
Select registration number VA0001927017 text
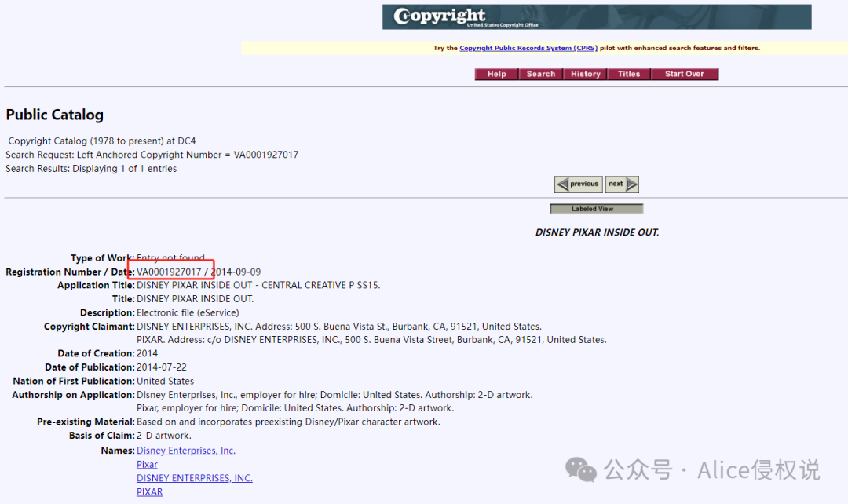pos(169,272)
